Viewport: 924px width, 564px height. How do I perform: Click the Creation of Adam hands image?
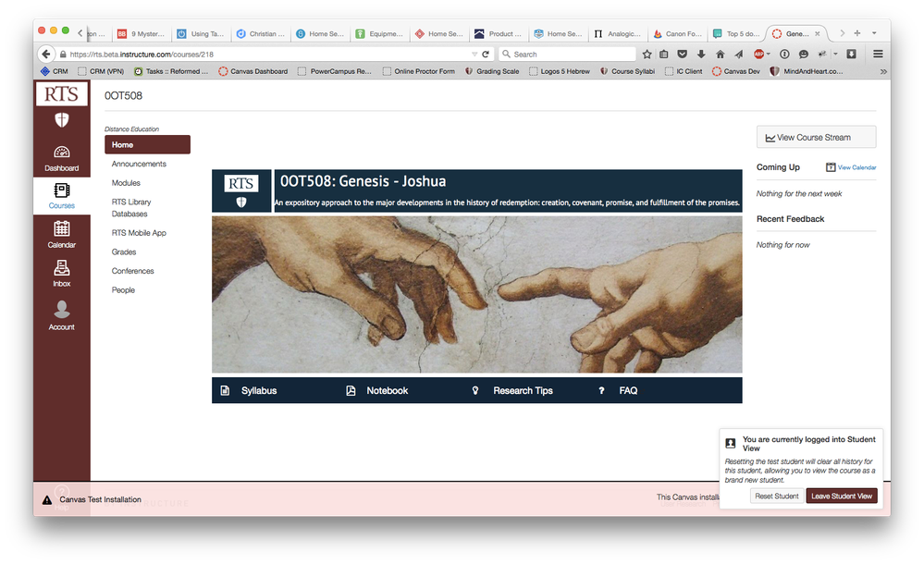pyautogui.click(x=476, y=294)
